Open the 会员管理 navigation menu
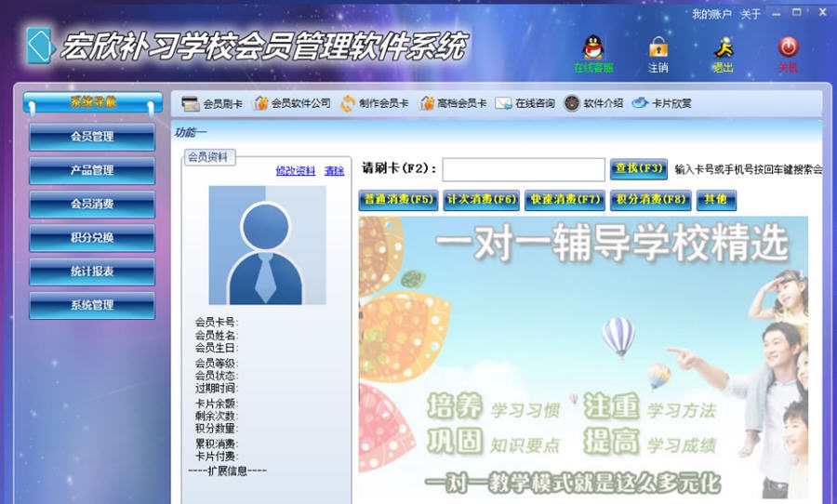 (x=92, y=137)
